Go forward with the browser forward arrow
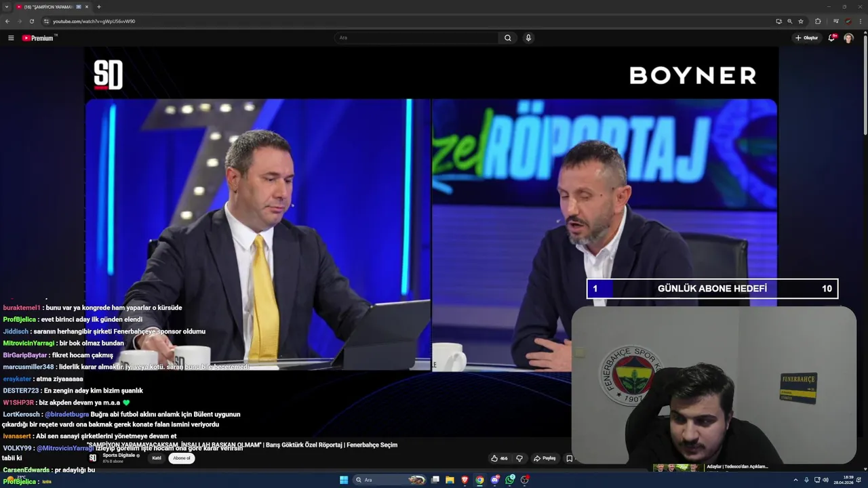The image size is (868, 488). tap(19, 21)
